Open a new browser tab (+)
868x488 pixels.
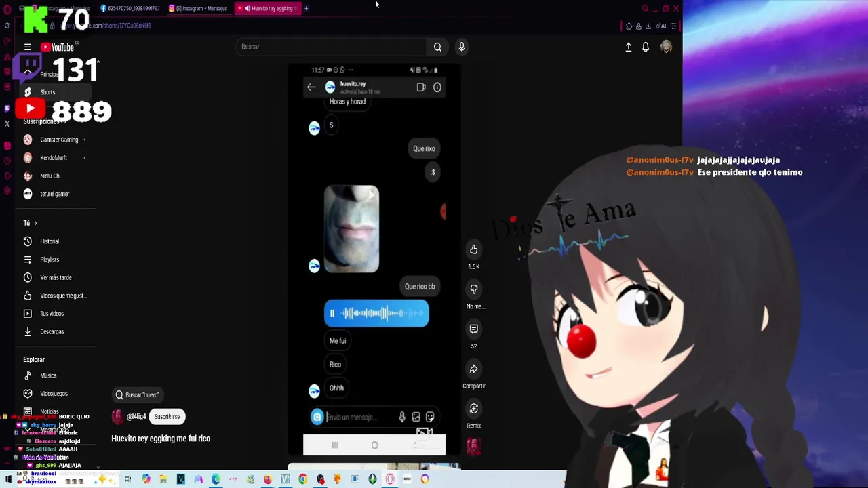pos(306,8)
